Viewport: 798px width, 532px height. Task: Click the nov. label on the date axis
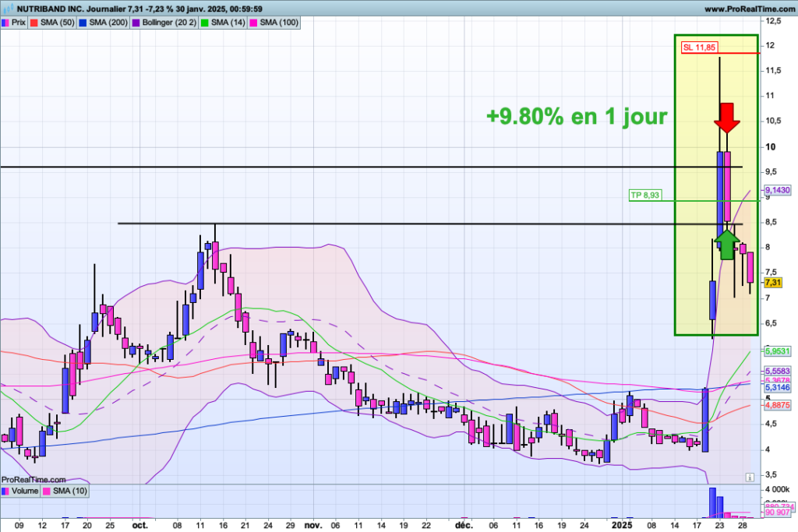click(x=313, y=526)
